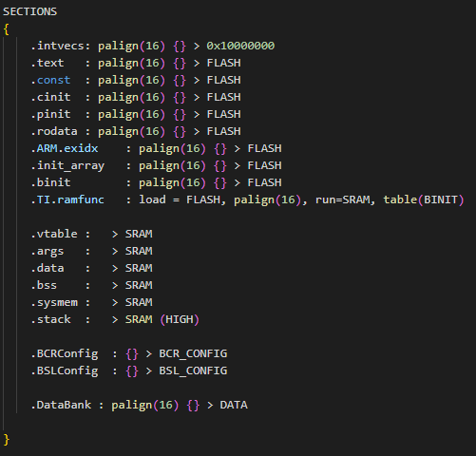Click the .pinit section name
Image resolution: width=476 pixels, height=456 pixels.
point(50,114)
